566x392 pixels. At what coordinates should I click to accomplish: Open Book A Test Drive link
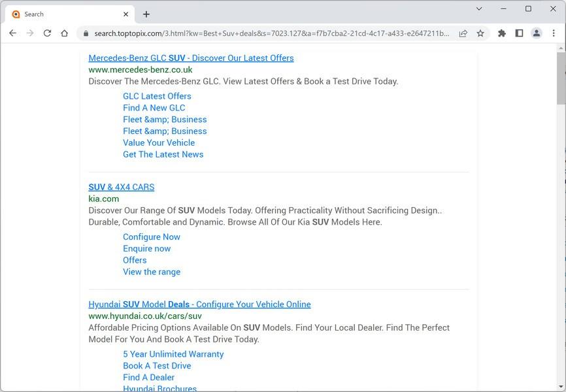(x=157, y=366)
